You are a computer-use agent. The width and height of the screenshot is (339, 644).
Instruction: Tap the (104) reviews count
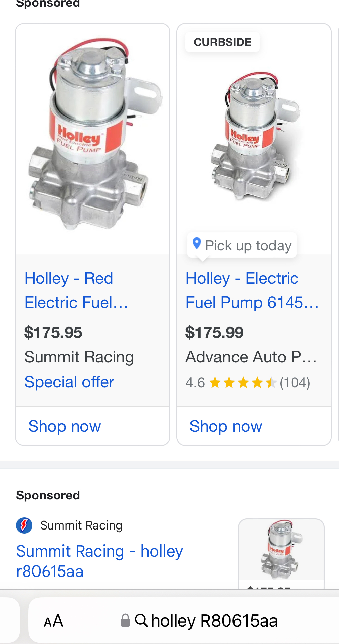pos(295,383)
